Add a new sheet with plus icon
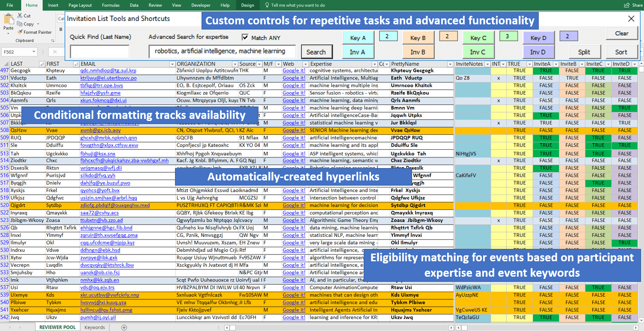The width and height of the screenshot is (644, 331). point(124,328)
